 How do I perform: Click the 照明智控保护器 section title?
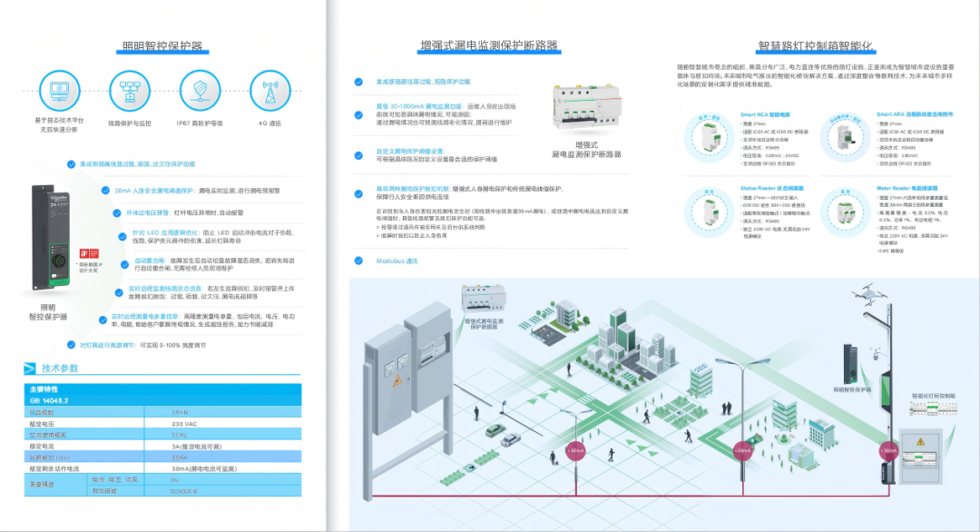[x=162, y=47]
